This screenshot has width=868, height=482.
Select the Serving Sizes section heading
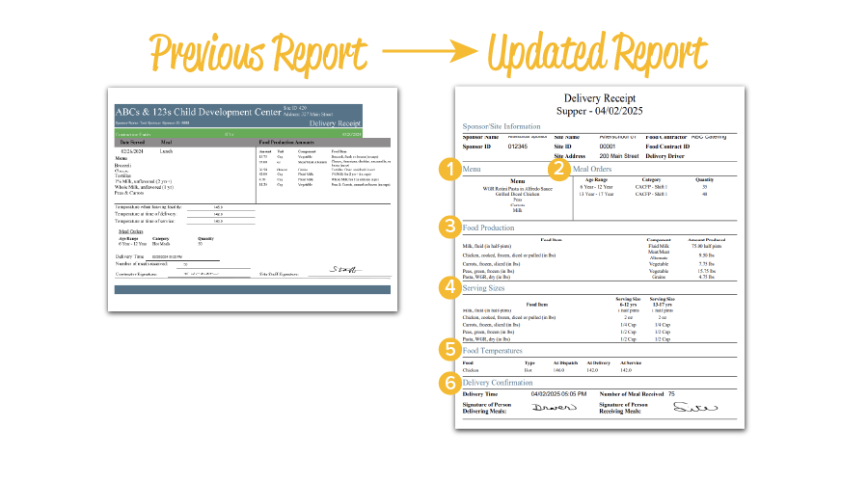483,287
